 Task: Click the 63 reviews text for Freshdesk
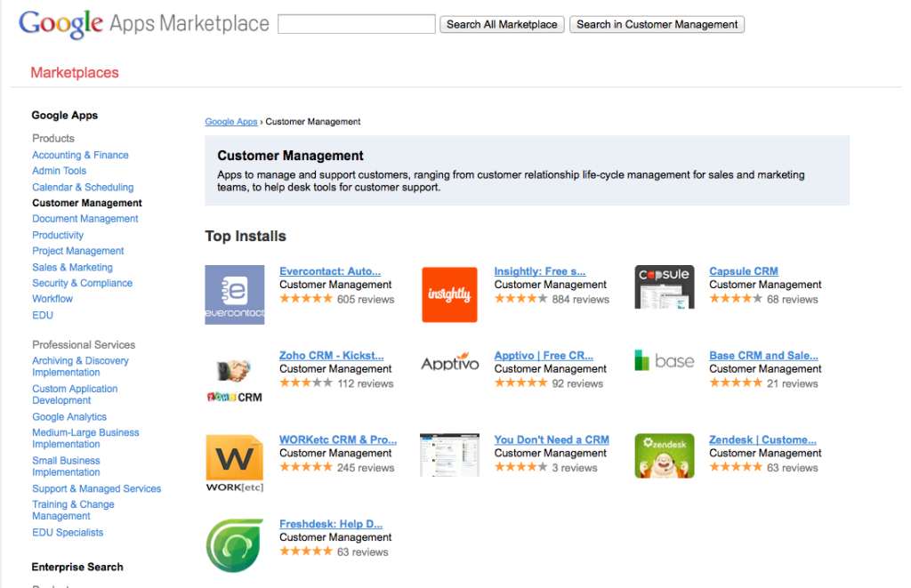tap(363, 552)
